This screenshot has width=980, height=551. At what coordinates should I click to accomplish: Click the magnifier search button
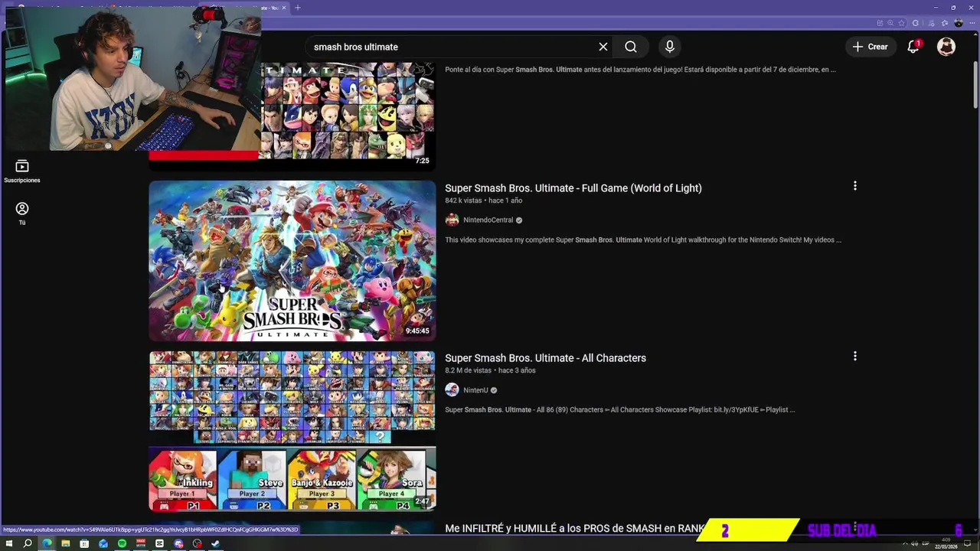(631, 47)
